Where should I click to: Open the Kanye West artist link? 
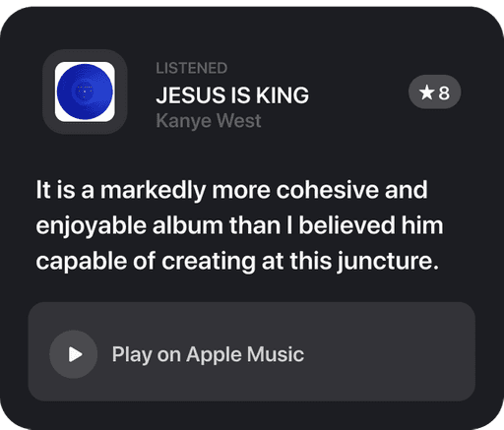(209, 121)
